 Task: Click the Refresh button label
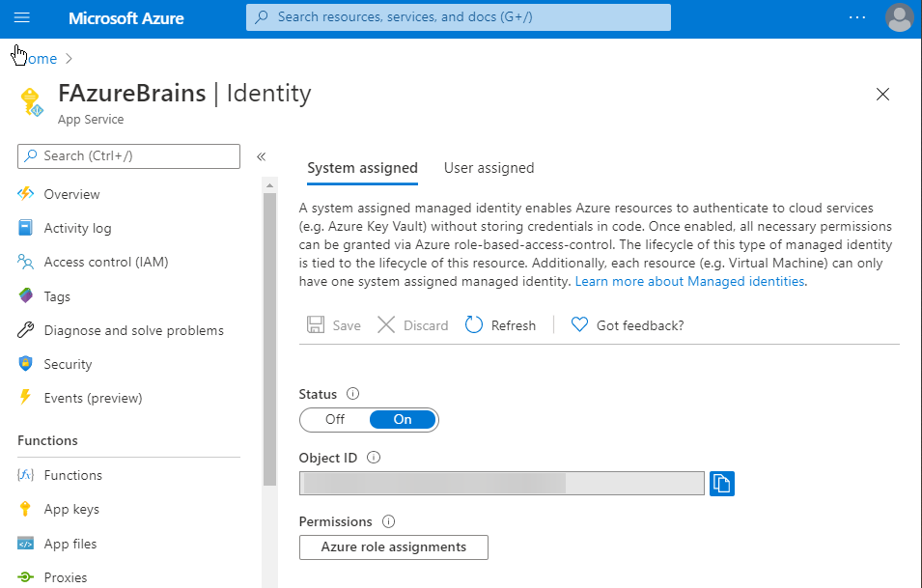point(514,325)
